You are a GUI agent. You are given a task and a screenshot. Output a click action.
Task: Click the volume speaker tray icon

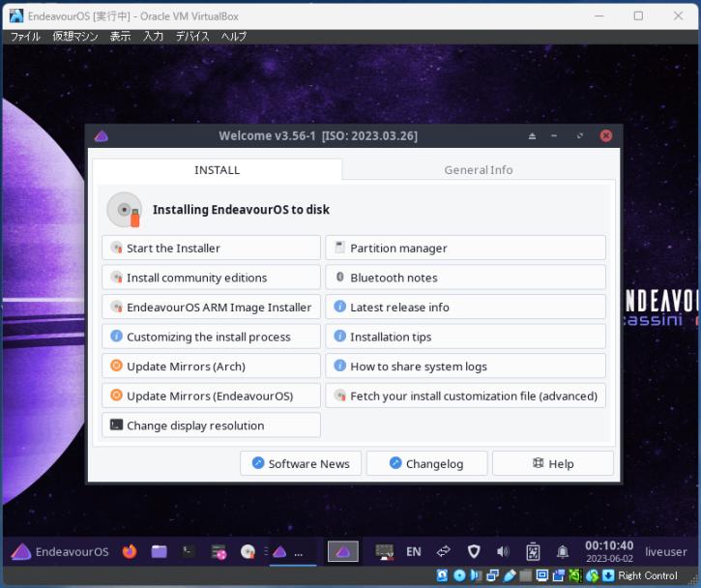pos(503,552)
